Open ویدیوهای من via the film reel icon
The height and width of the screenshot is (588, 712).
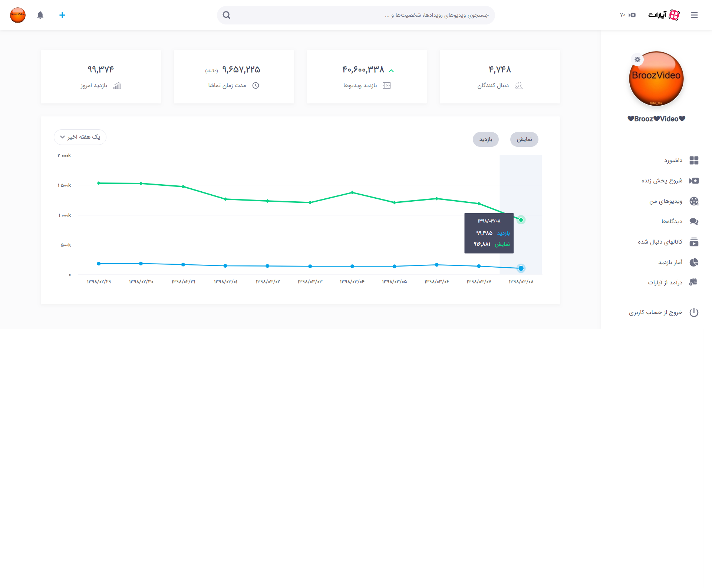[694, 201]
